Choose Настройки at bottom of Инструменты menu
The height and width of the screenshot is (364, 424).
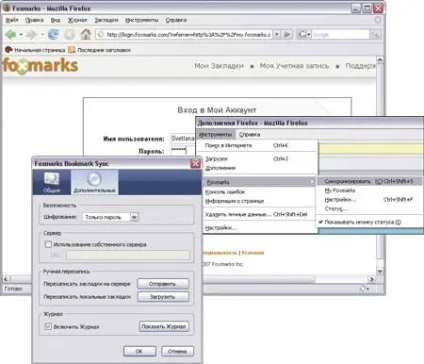tap(259, 228)
